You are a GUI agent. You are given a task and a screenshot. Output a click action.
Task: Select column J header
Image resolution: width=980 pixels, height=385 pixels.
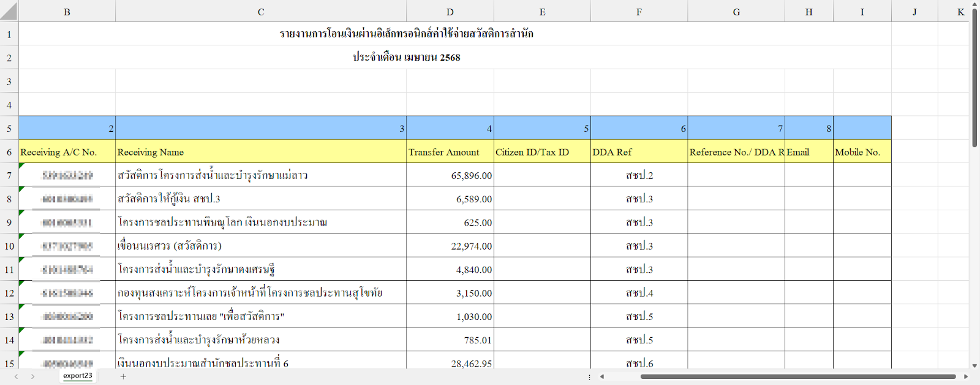click(x=914, y=12)
